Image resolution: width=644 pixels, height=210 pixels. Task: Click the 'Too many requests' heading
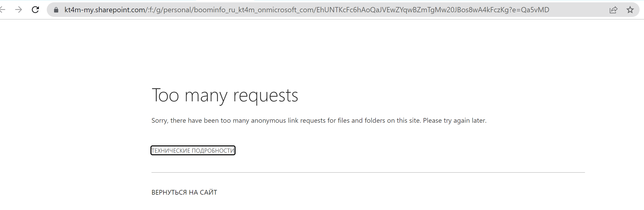point(225,95)
